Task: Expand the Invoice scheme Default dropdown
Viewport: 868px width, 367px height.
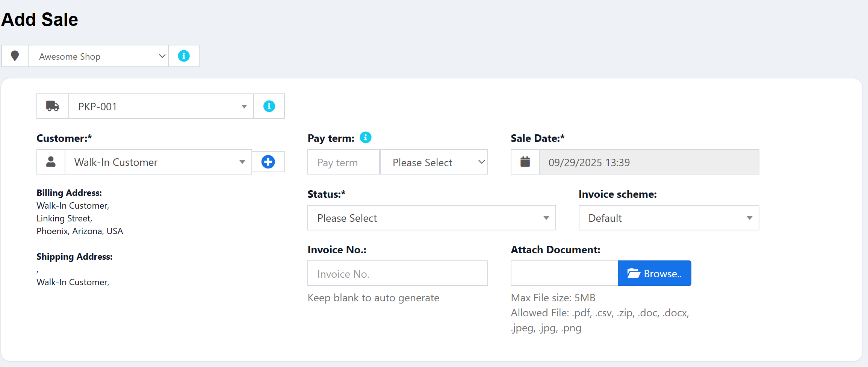Action: tap(668, 218)
